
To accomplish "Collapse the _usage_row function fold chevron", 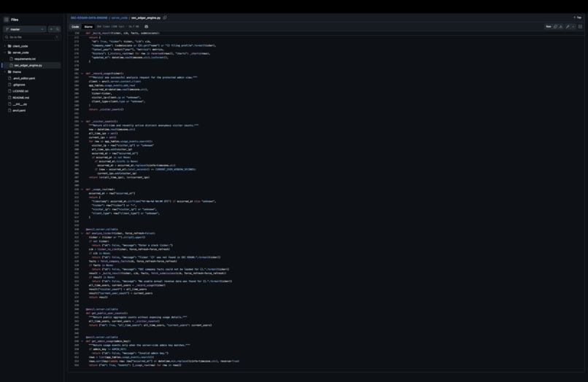I will (x=82, y=190).
